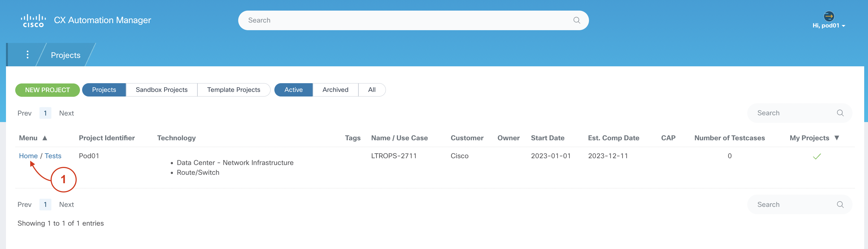This screenshot has height=249, width=868.
Task: Click the green My Projects checkmark
Action: 817,156
